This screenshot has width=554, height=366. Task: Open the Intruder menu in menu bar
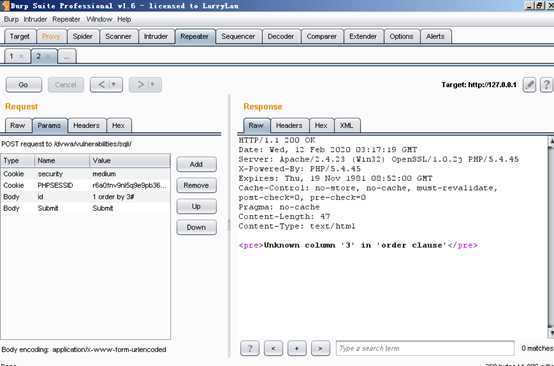(35, 19)
